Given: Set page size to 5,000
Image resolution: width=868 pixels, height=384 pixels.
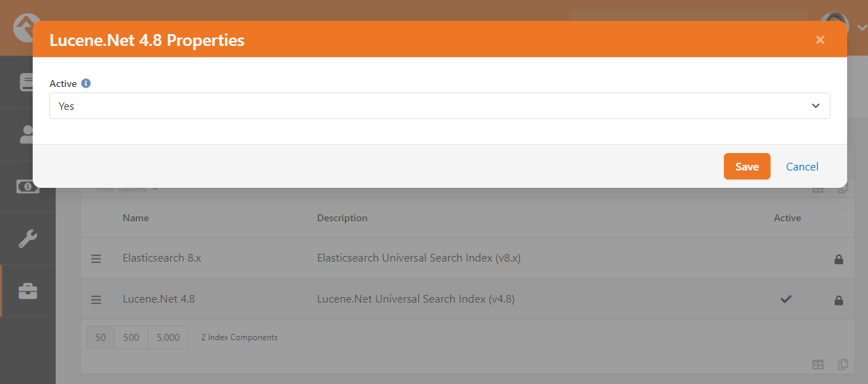Looking at the screenshot, I should pos(168,337).
